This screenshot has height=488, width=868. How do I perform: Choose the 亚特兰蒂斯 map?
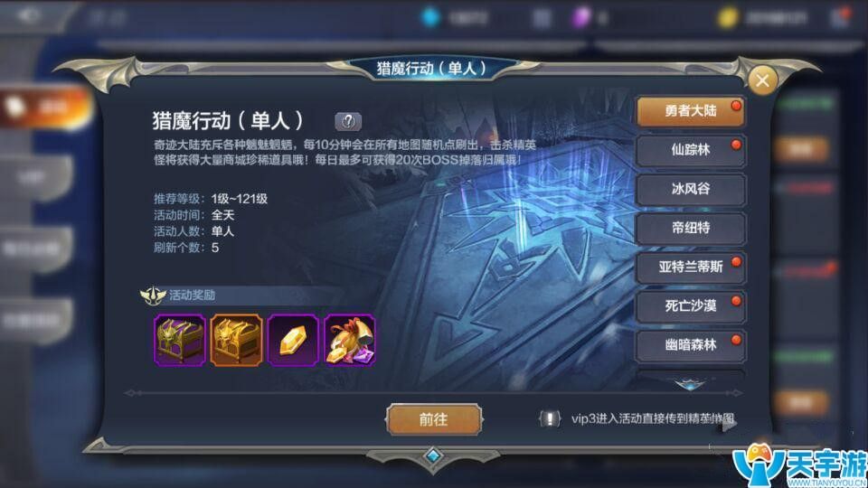click(690, 267)
